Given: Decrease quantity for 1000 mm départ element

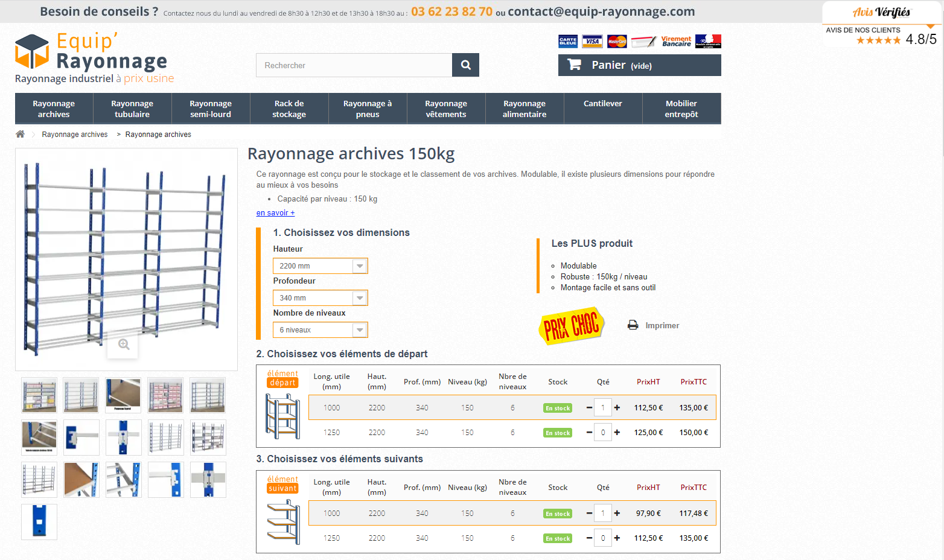Looking at the screenshot, I should [589, 408].
